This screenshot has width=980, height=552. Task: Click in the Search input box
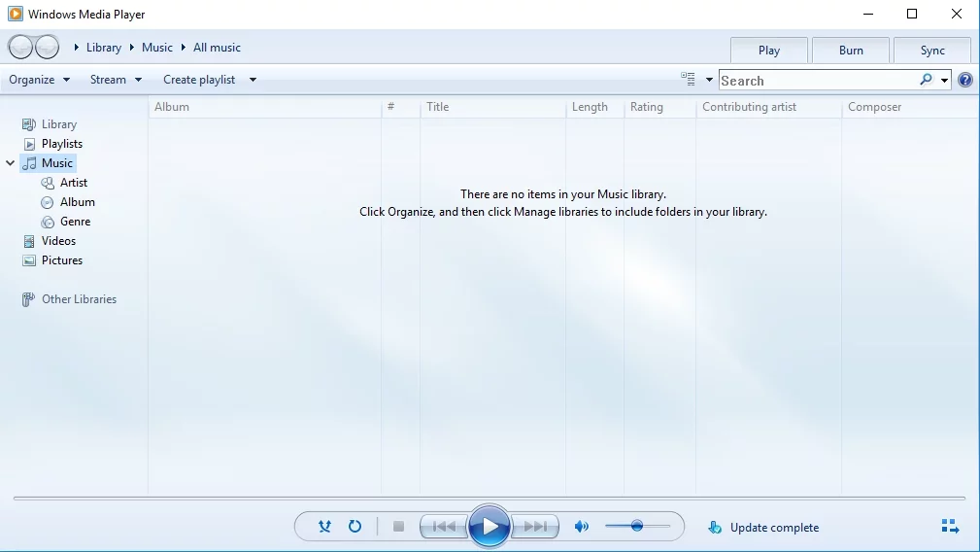tap(816, 81)
